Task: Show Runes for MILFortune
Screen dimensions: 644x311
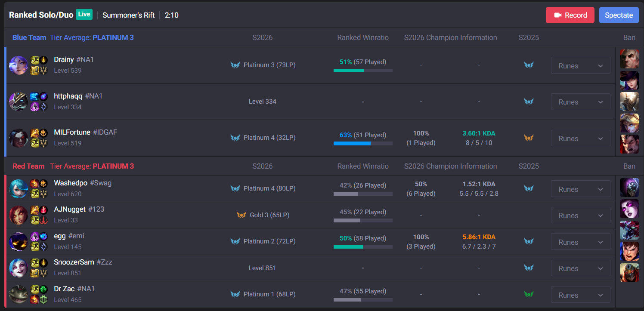Action: coord(581,139)
